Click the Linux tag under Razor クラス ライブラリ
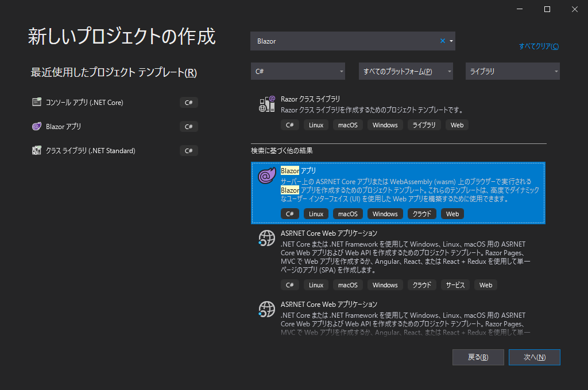The height and width of the screenshot is (390, 588). coord(316,124)
